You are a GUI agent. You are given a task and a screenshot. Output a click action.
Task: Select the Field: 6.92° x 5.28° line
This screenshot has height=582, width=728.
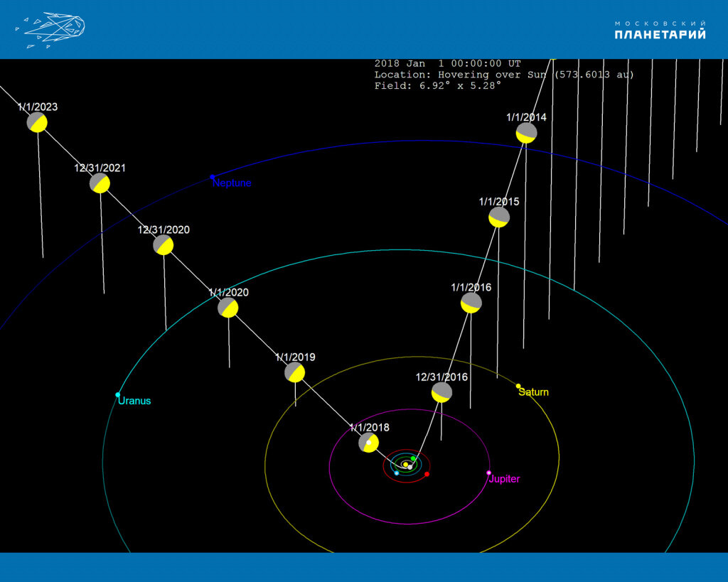(x=438, y=86)
